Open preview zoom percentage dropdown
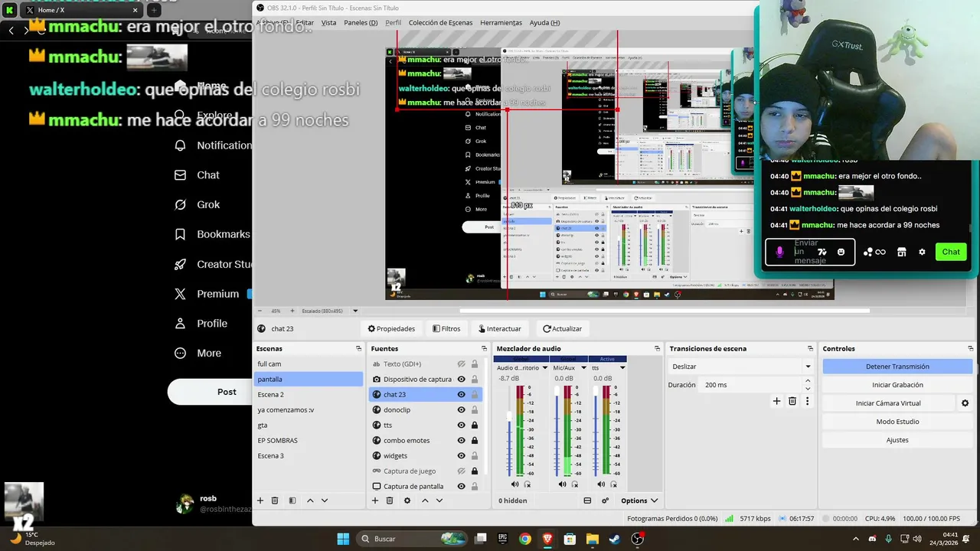Image resolution: width=980 pixels, height=551 pixels. click(x=276, y=311)
